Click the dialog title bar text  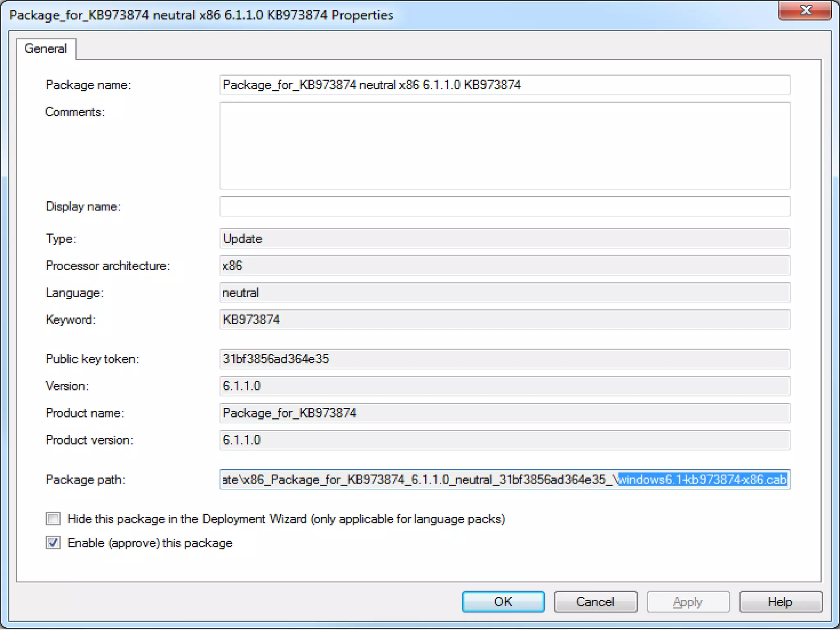(x=201, y=16)
